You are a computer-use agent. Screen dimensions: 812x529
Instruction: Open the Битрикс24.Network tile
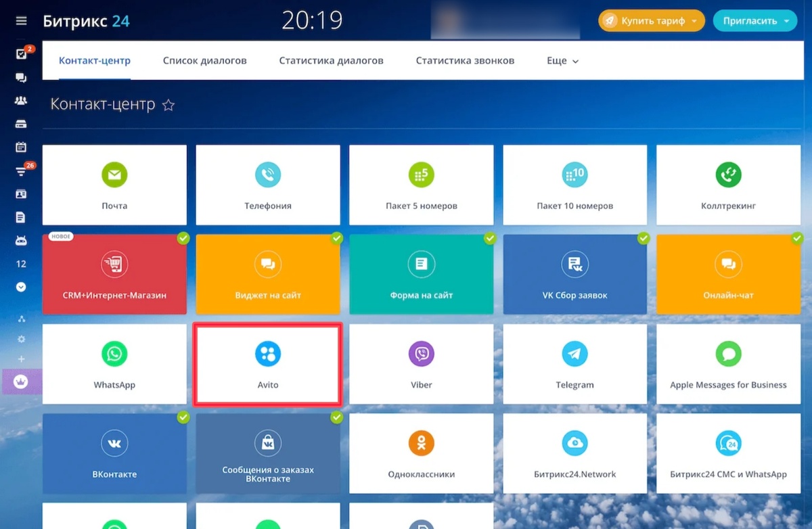click(575, 453)
